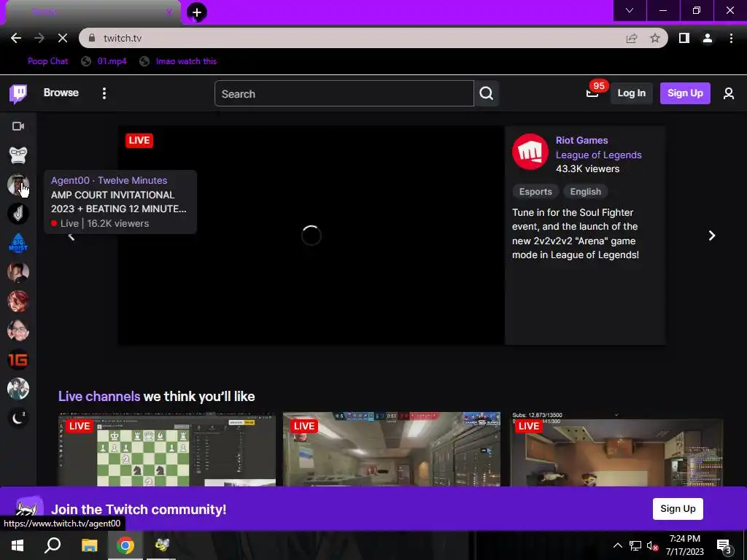Open the crescent moon avatar channel
The width and height of the screenshot is (747, 560).
18,418
